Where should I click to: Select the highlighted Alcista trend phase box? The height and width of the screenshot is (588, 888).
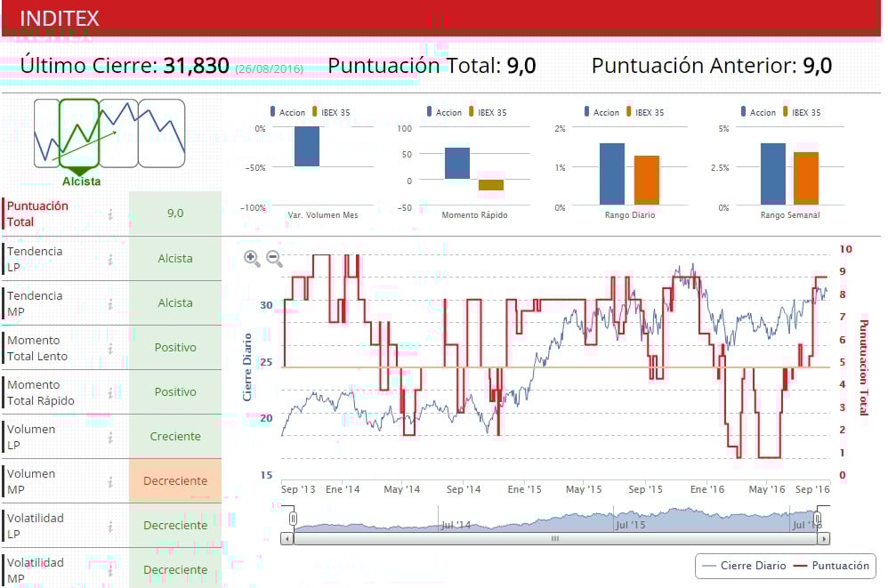(79, 134)
